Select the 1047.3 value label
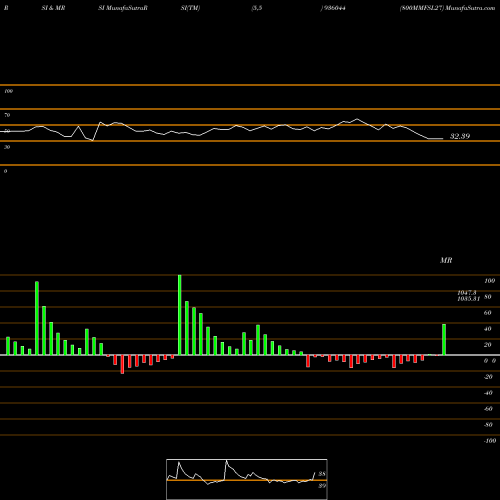 tap(467, 292)
